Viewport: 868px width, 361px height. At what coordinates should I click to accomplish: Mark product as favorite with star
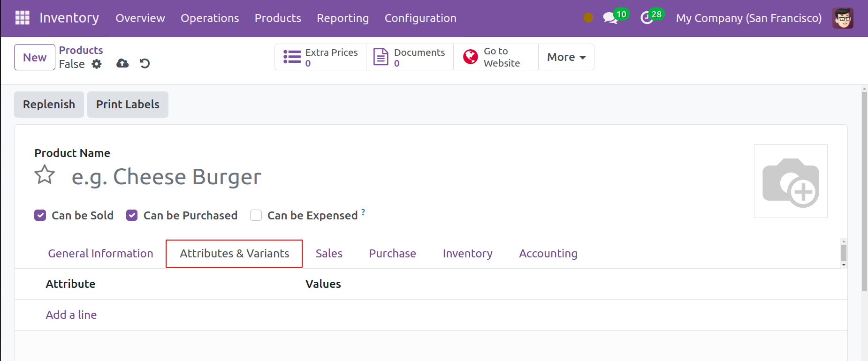(x=45, y=175)
